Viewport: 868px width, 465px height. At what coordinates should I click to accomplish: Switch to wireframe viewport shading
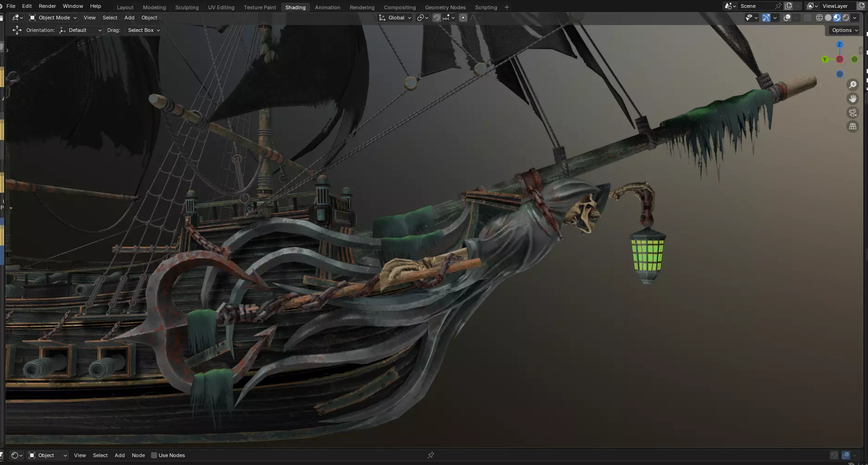coord(819,18)
